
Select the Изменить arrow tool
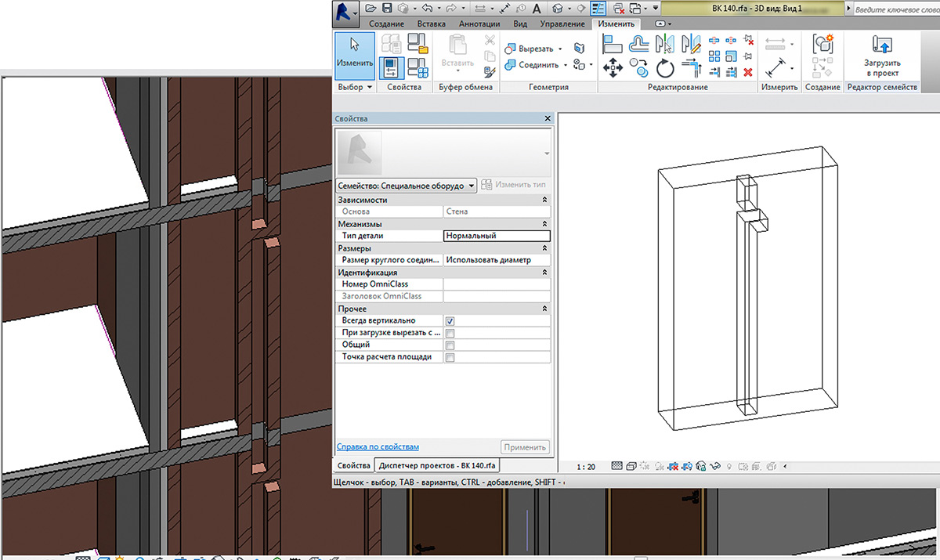click(354, 55)
